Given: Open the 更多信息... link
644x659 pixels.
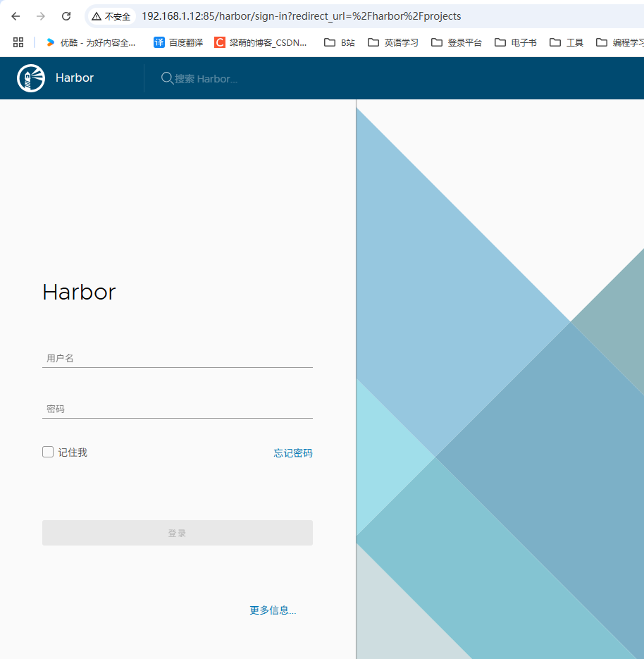Looking at the screenshot, I should point(273,610).
